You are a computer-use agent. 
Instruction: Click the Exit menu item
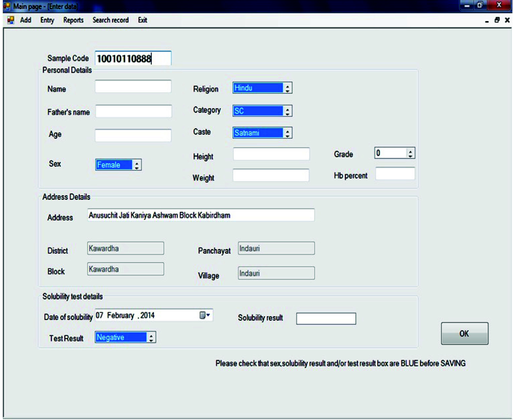[142, 20]
